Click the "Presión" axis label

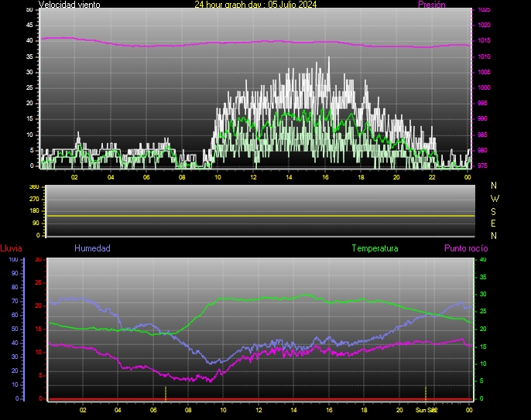click(x=431, y=5)
